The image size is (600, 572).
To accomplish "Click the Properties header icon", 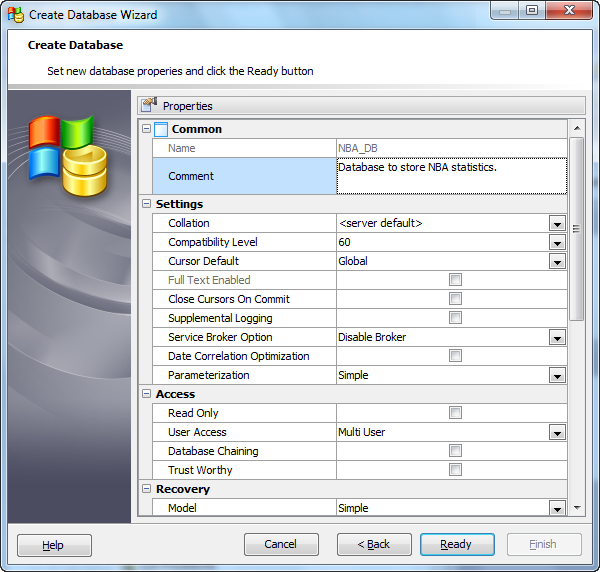I will click(x=149, y=105).
